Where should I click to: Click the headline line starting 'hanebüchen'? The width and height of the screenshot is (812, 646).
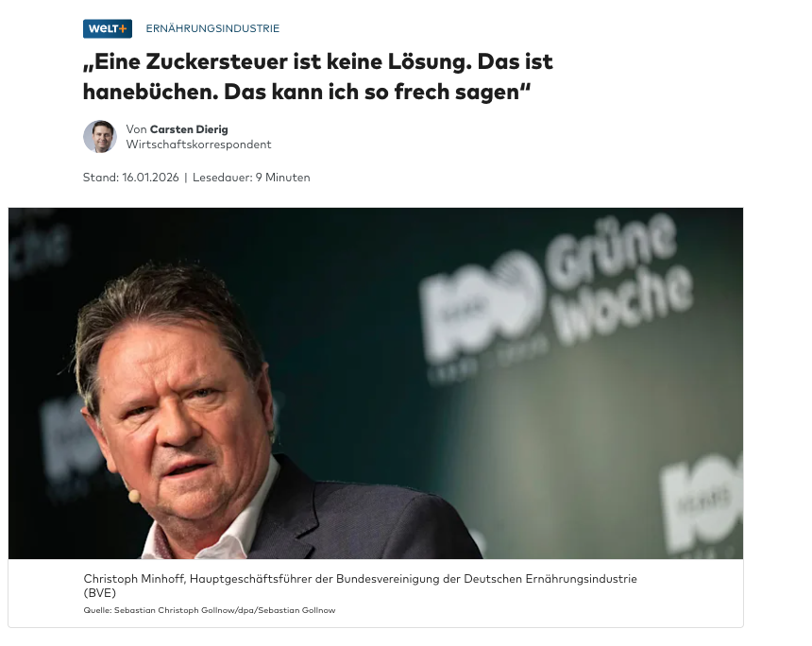307,92
